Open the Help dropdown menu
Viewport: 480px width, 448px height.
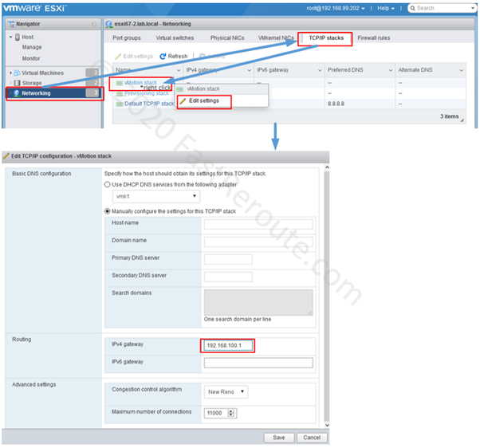click(386, 8)
